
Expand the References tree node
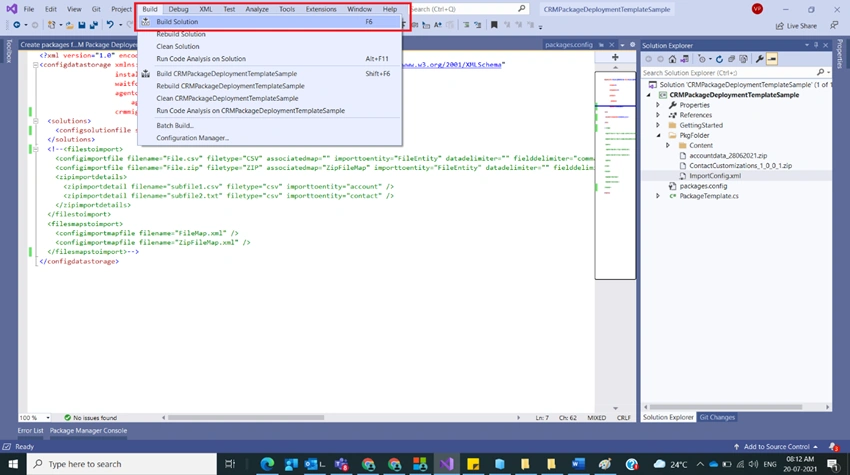(x=658, y=115)
